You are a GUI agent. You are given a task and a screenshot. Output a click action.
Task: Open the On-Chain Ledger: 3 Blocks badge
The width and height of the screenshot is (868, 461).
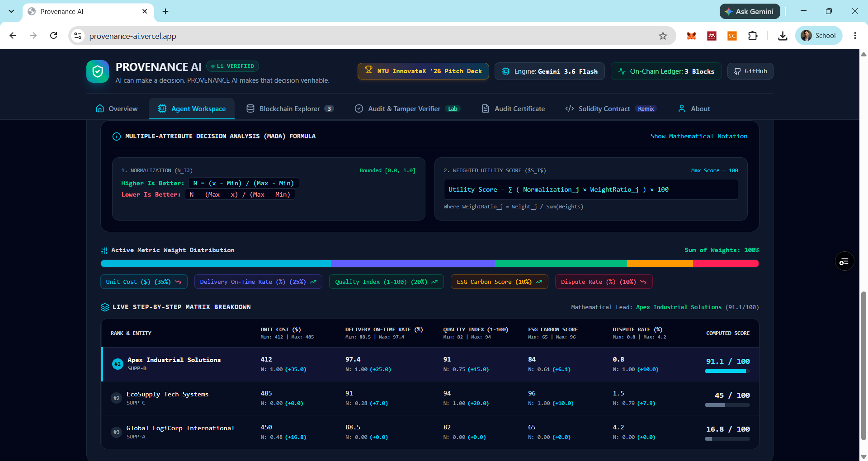(x=666, y=71)
